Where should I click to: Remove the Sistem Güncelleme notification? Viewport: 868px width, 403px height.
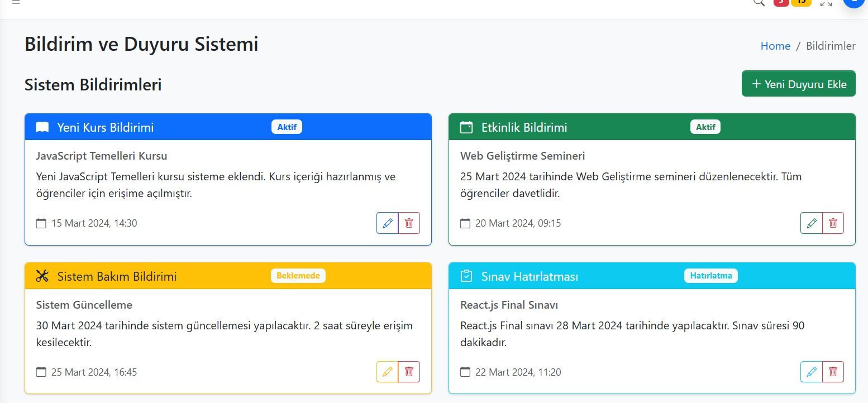point(409,372)
